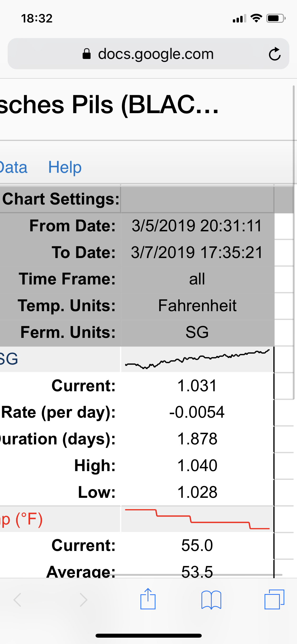Open the Data menu

(13, 167)
